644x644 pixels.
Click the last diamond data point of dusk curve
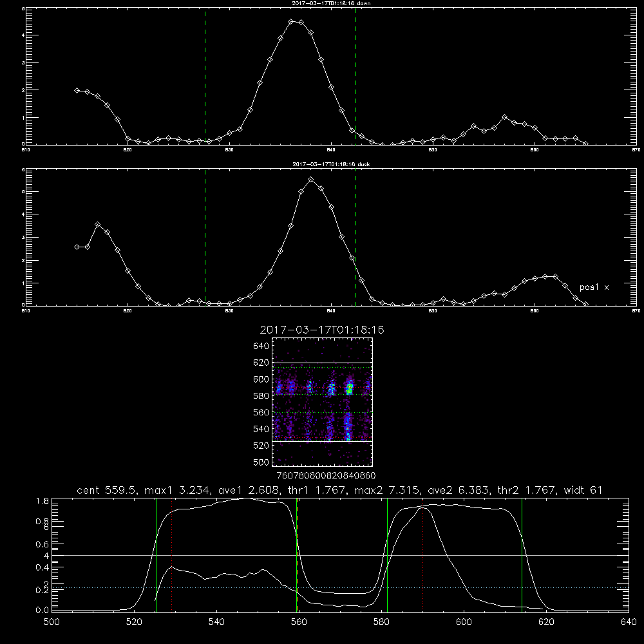pos(585,305)
